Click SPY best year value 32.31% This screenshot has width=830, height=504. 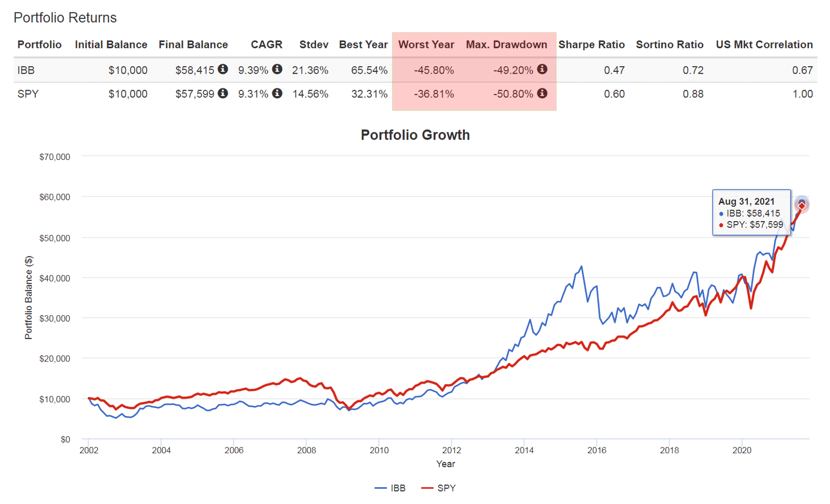pos(369,94)
